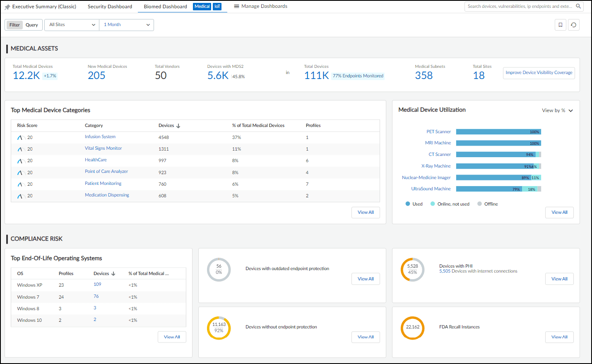Click View All for outdated endpoint protection
Image resolution: width=592 pixels, height=364 pixels.
[x=366, y=279]
